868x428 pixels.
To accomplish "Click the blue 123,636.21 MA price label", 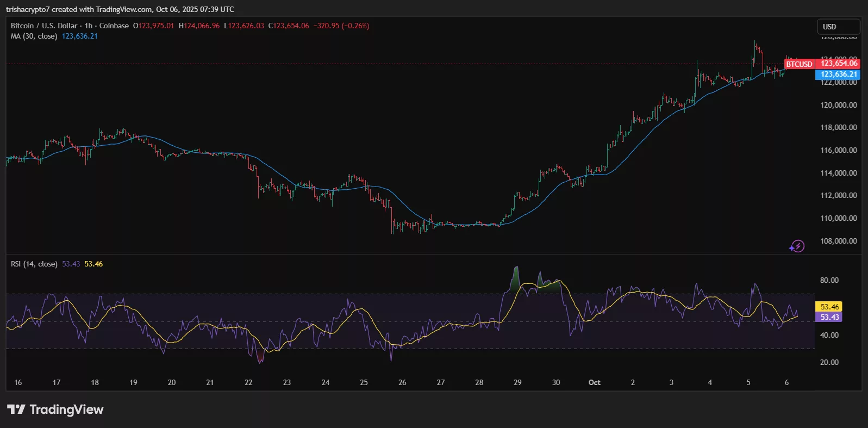I will 838,75.
